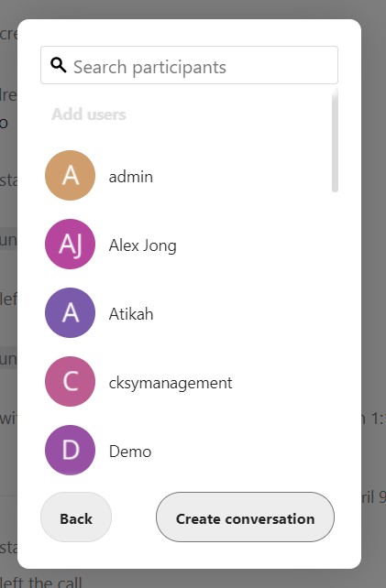Click the pink C avatar for cksymanagement

pyautogui.click(x=71, y=381)
